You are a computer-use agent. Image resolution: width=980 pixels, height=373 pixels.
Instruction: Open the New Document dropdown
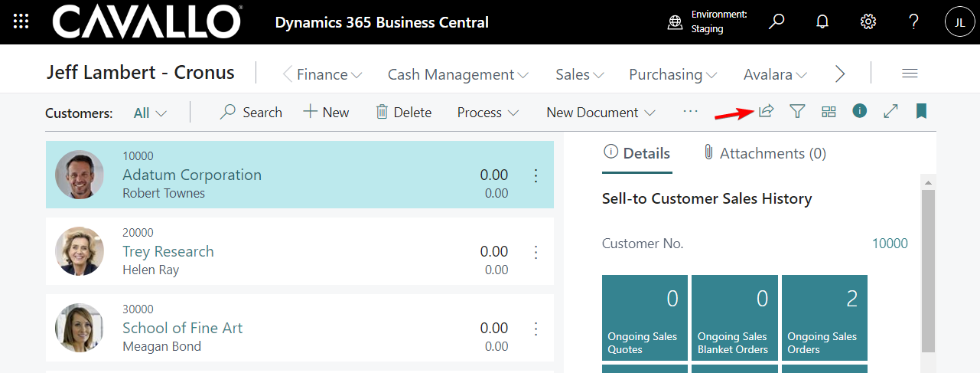coord(600,113)
